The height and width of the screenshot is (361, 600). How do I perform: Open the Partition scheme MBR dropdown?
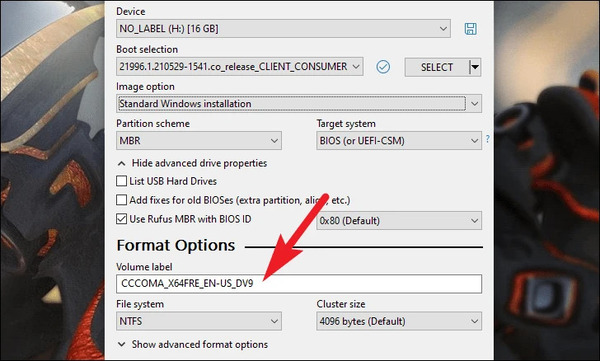click(199, 140)
